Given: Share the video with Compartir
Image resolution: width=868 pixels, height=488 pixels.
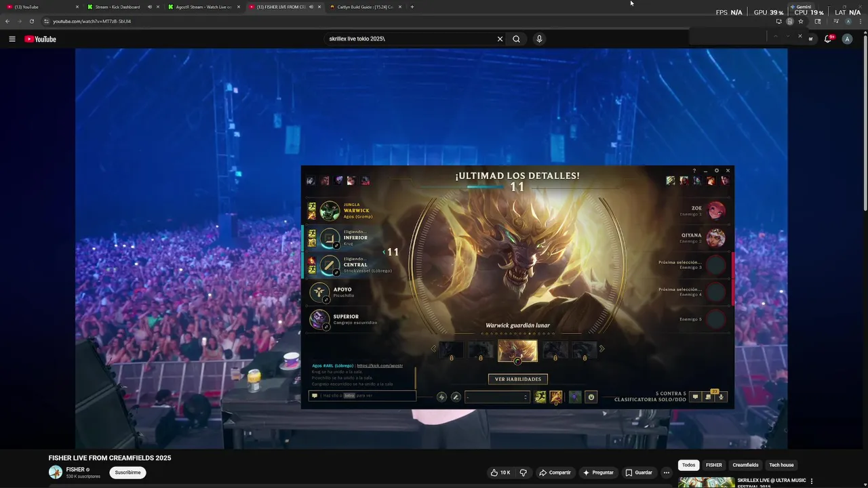Looking at the screenshot, I should 555,472.
